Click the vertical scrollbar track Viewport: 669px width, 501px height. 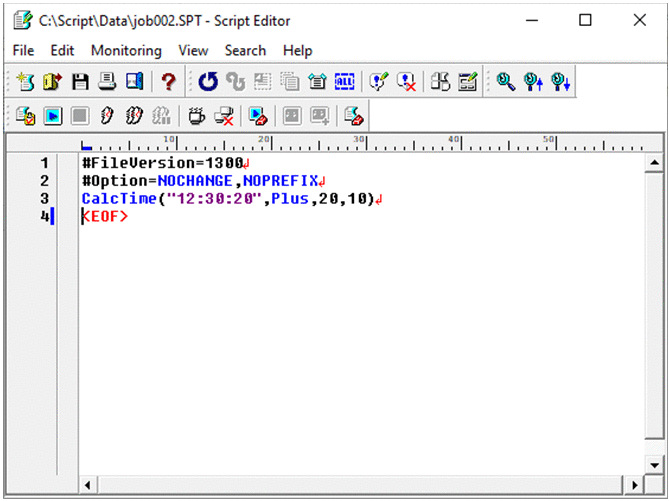pyautogui.click(x=654, y=314)
